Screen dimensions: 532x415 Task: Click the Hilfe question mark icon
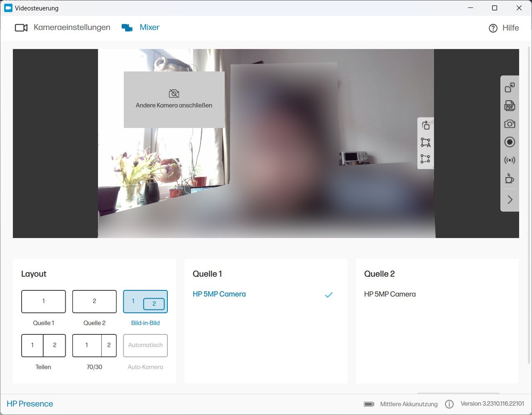pyautogui.click(x=493, y=28)
